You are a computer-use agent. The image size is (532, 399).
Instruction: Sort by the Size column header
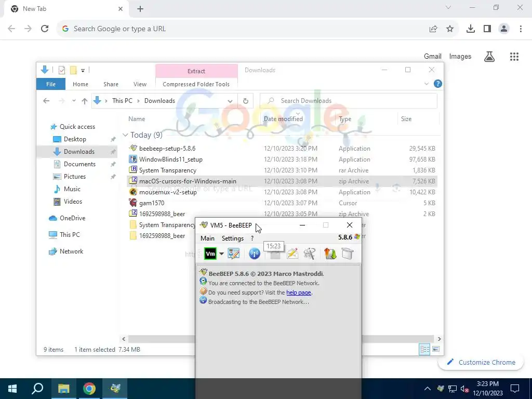coord(406,119)
